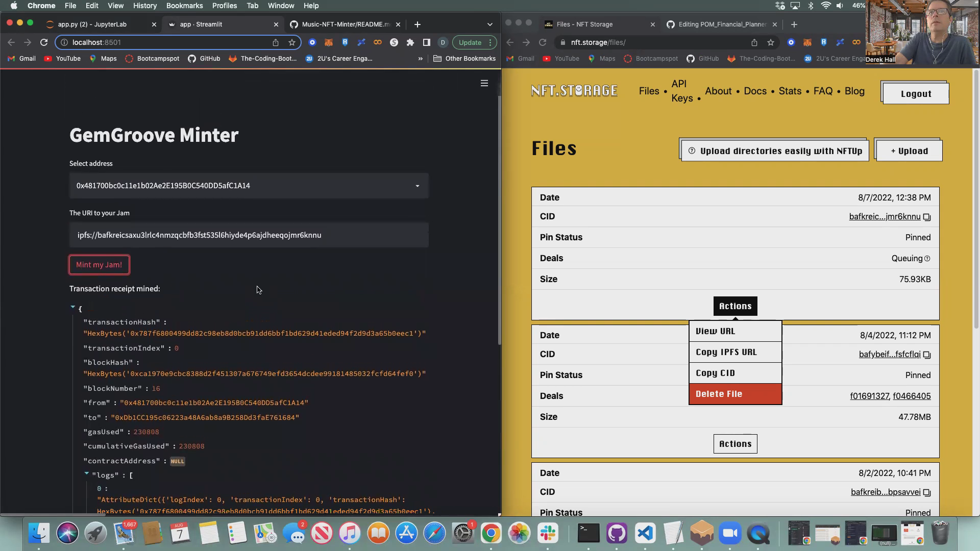Click Queuing info icon in Deals row
The height and width of the screenshot is (551, 980).
pos(927,259)
